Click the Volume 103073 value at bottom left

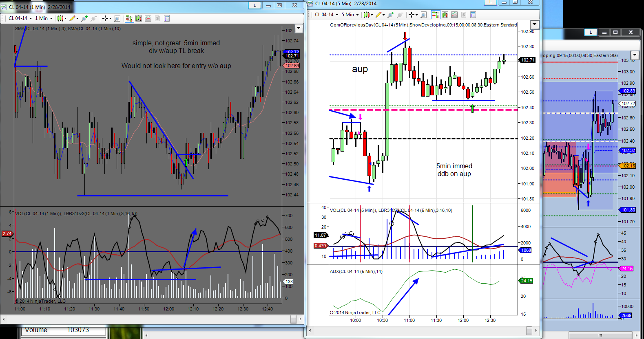click(x=78, y=330)
